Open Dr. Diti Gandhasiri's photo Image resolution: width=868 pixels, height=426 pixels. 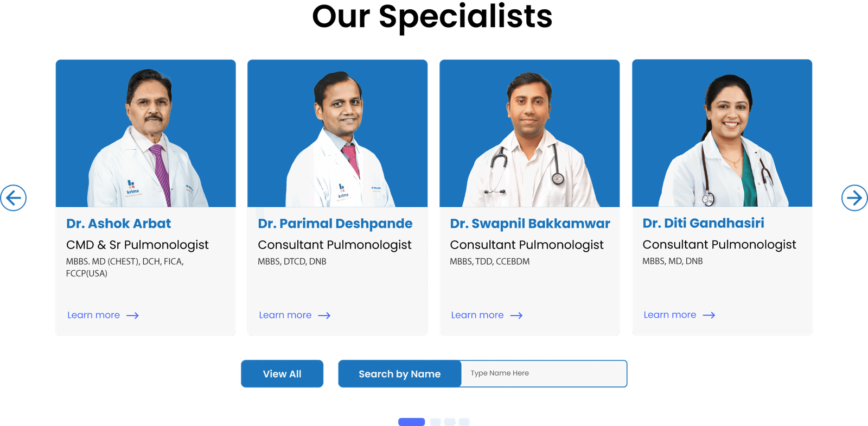[x=722, y=133]
